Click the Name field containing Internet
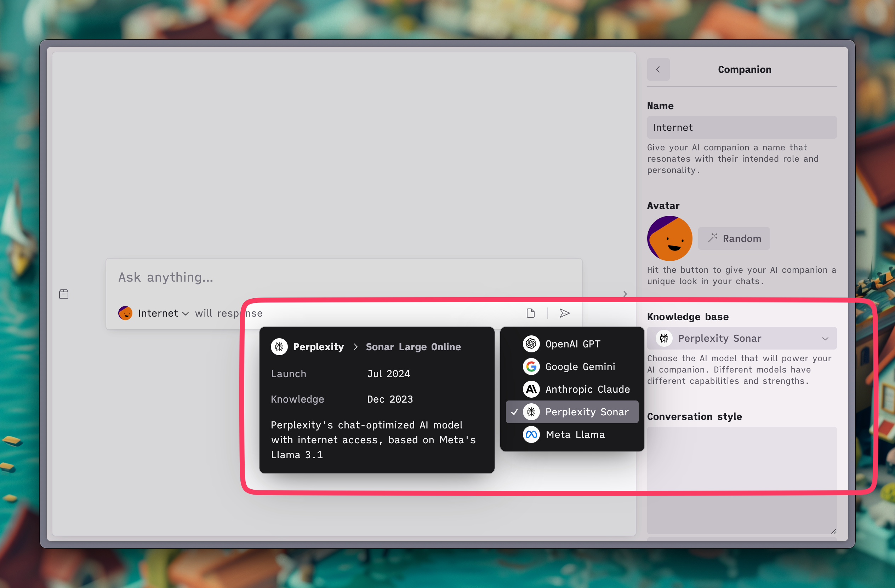895x588 pixels. tap(742, 127)
